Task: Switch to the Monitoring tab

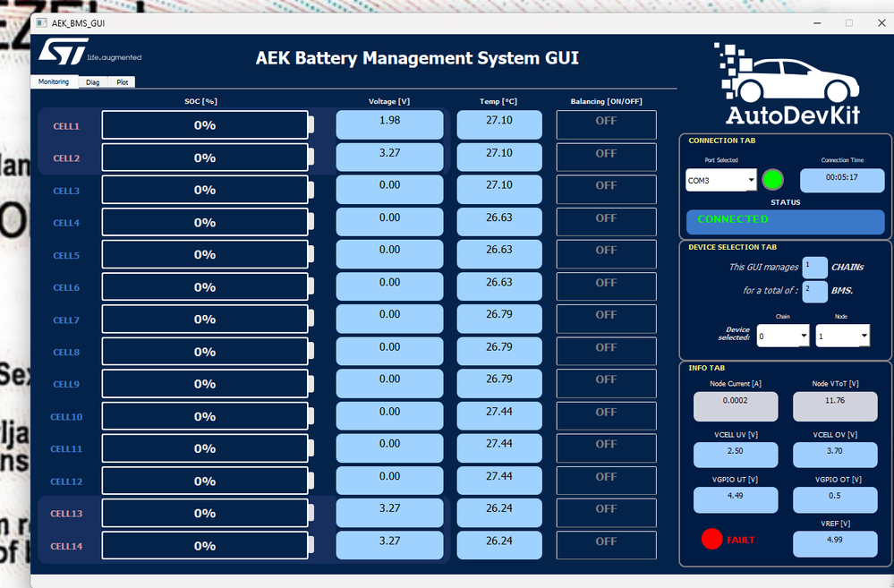Action: 54,81
